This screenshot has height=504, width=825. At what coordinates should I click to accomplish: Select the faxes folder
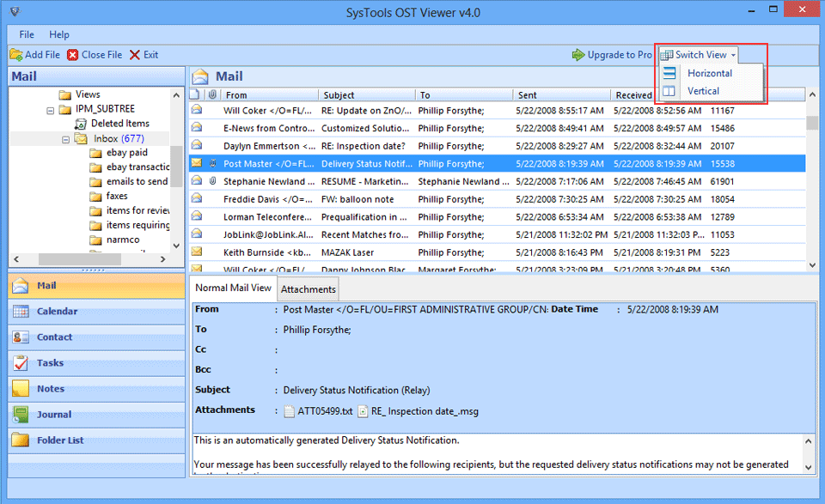(x=117, y=196)
